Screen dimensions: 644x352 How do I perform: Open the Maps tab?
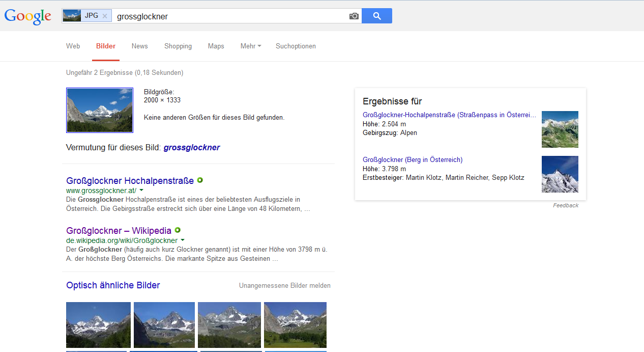point(216,46)
